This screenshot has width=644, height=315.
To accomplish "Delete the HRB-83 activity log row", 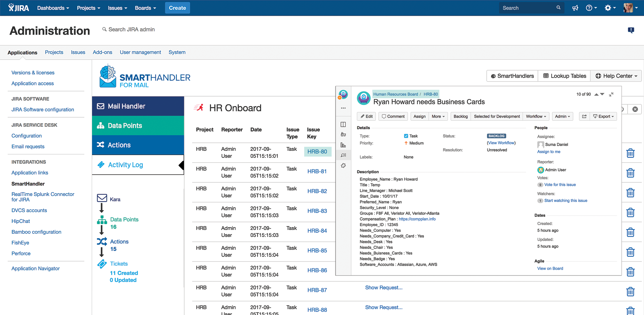I will click(630, 212).
